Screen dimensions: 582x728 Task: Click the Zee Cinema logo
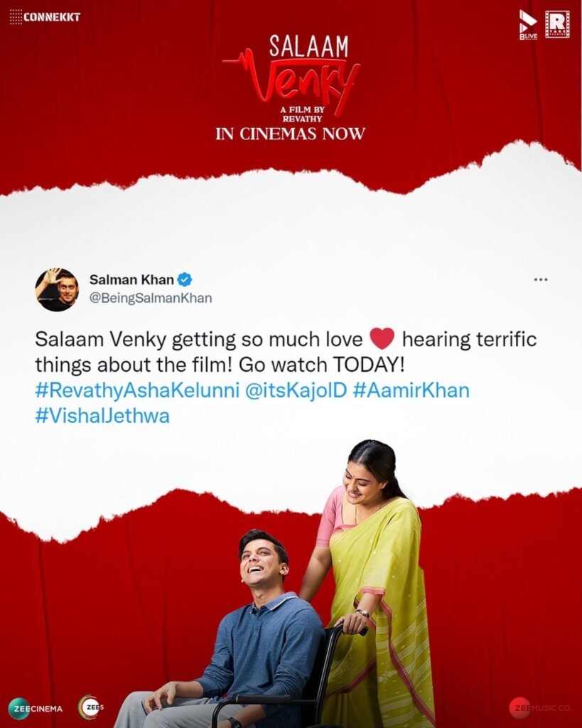[36, 709]
